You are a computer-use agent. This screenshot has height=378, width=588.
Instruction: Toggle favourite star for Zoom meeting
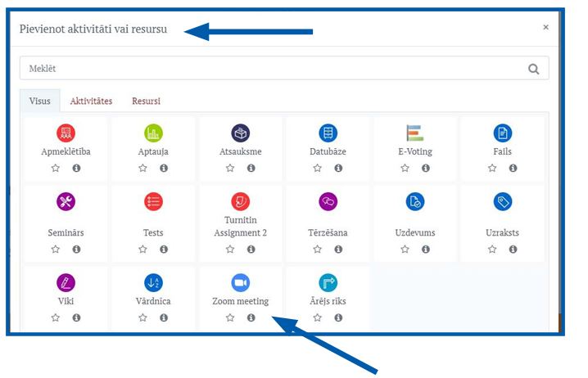click(x=230, y=318)
